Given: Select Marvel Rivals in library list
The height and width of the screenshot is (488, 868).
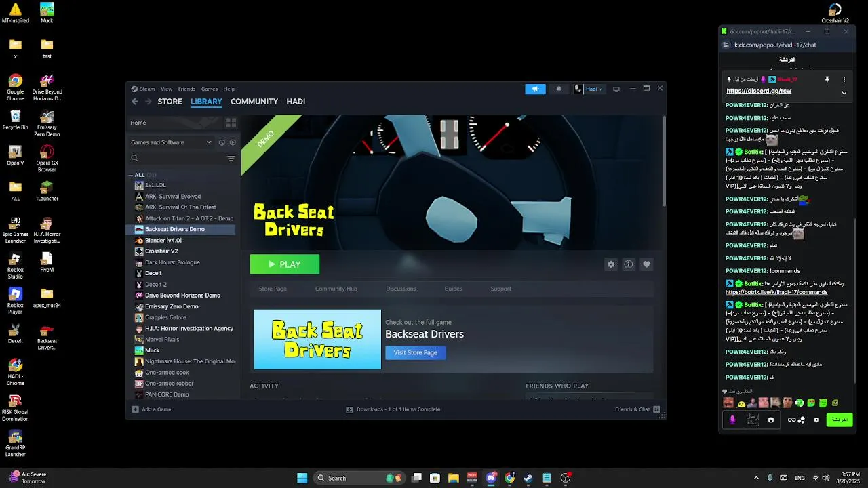Looking at the screenshot, I should pos(162,340).
